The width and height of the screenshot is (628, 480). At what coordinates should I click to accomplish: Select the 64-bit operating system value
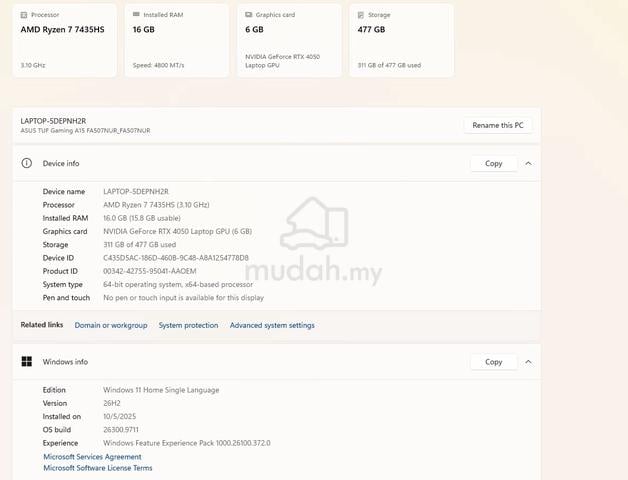pyautogui.click(x=178, y=284)
